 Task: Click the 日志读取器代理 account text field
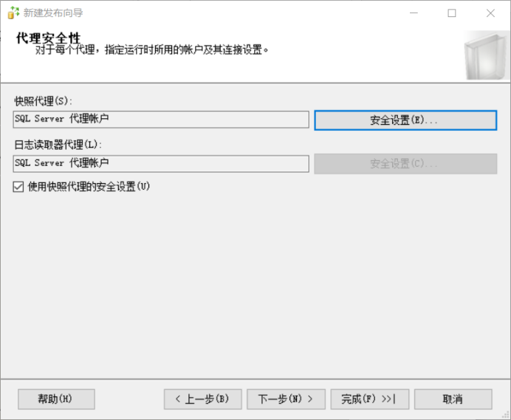coord(161,163)
